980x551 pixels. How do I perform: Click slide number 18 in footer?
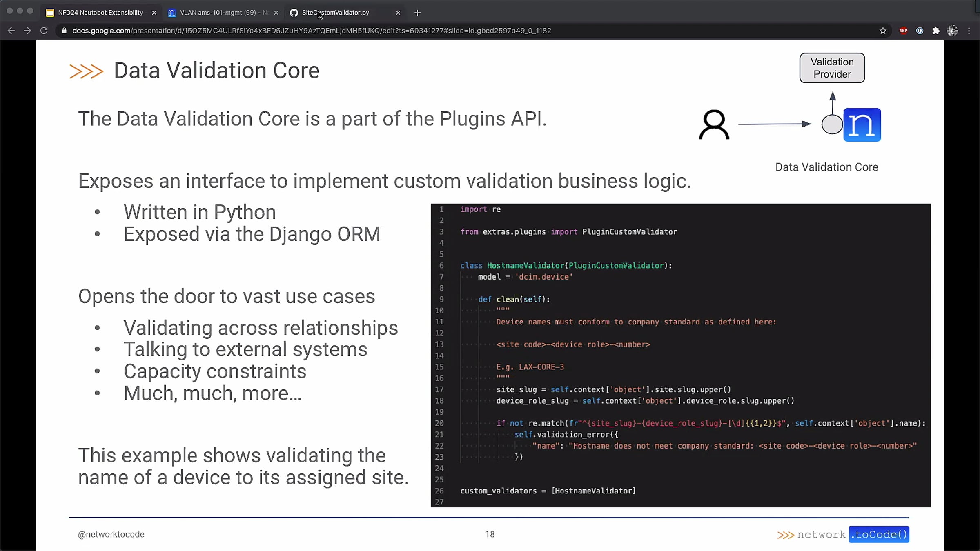coord(490,534)
